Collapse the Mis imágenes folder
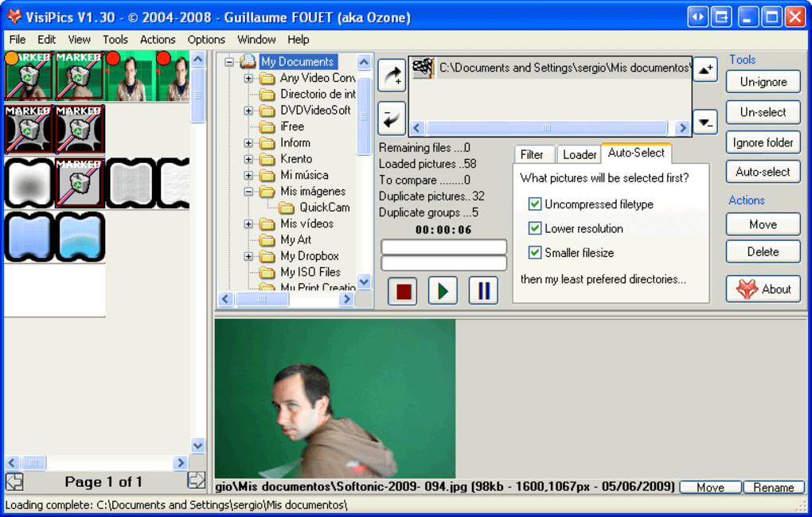 248,192
